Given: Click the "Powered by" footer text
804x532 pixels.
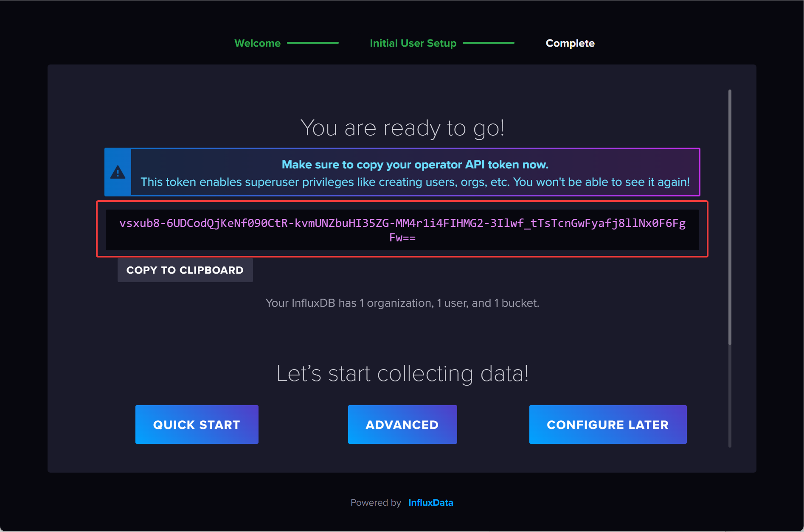Looking at the screenshot, I should [x=375, y=503].
